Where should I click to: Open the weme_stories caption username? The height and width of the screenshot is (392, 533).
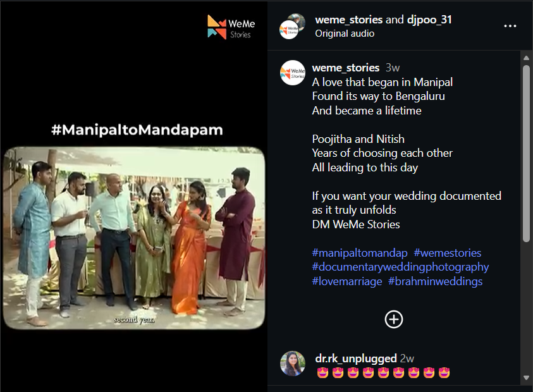346,68
